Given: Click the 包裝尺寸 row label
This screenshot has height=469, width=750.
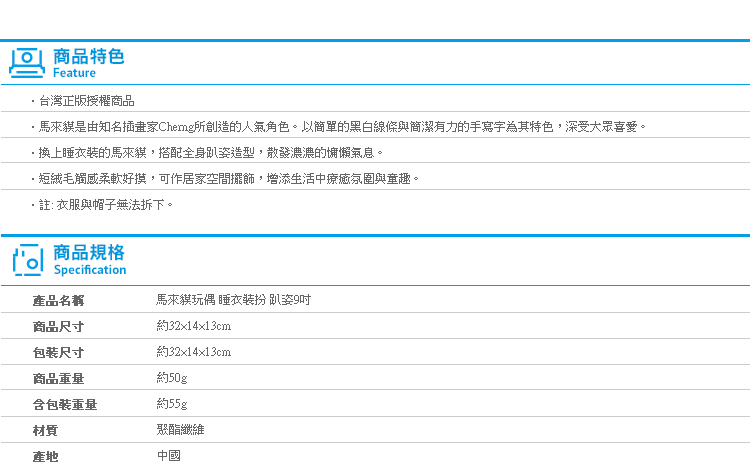Looking at the screenshot, I should pos(58,352).
